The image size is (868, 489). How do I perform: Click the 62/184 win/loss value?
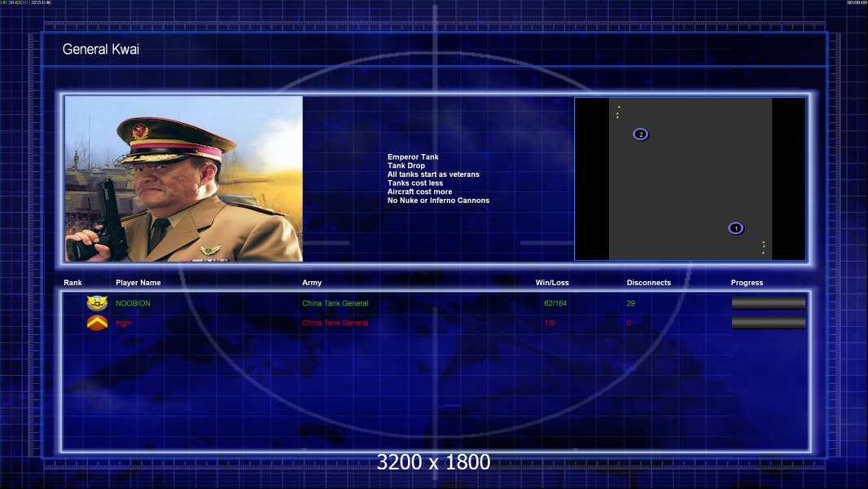coord(555,303)
